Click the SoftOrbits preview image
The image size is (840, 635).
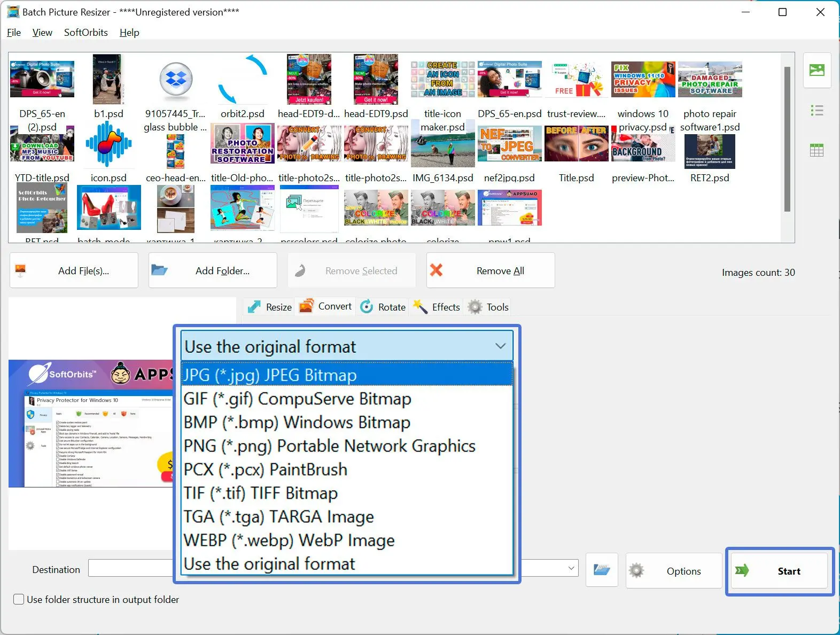91,423
